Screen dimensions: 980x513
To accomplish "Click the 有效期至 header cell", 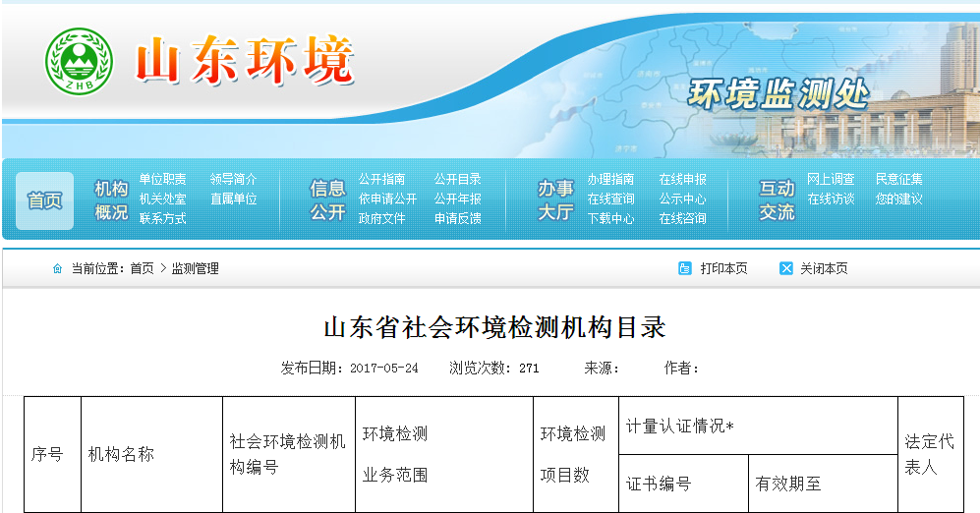I will tap(823, 484).
